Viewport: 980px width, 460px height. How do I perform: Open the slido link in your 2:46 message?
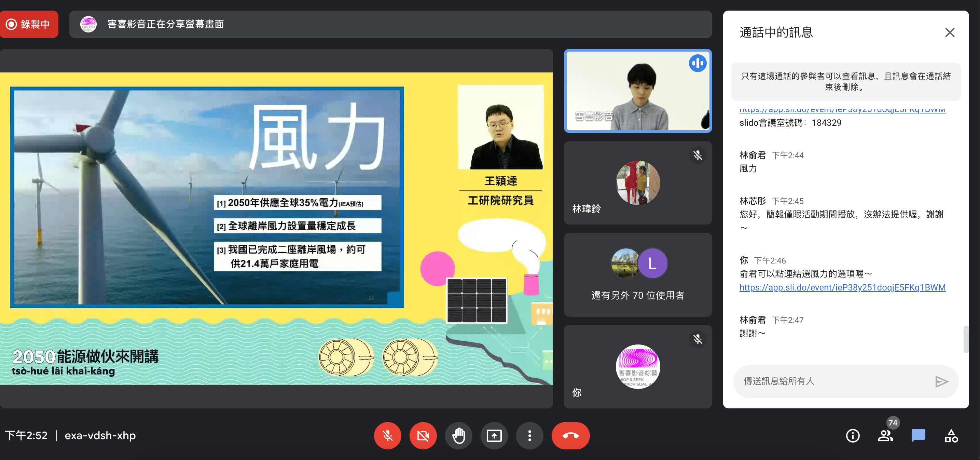coord(842,287)
